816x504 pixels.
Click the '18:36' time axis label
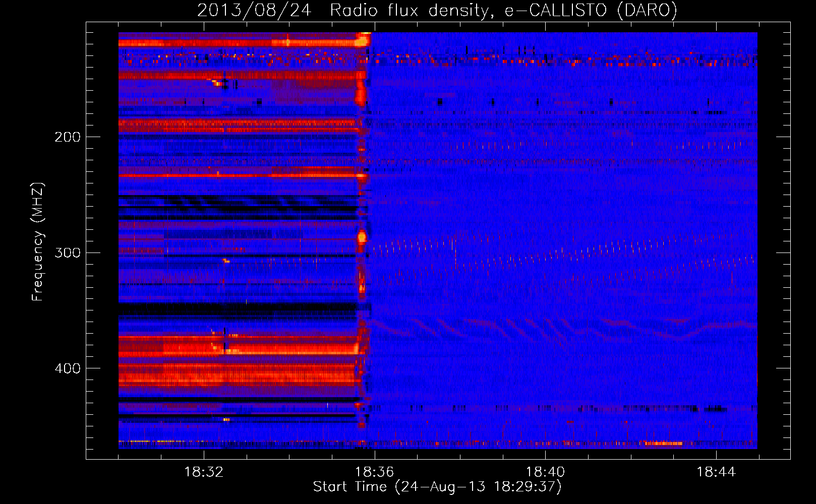(x=375, y=472)
